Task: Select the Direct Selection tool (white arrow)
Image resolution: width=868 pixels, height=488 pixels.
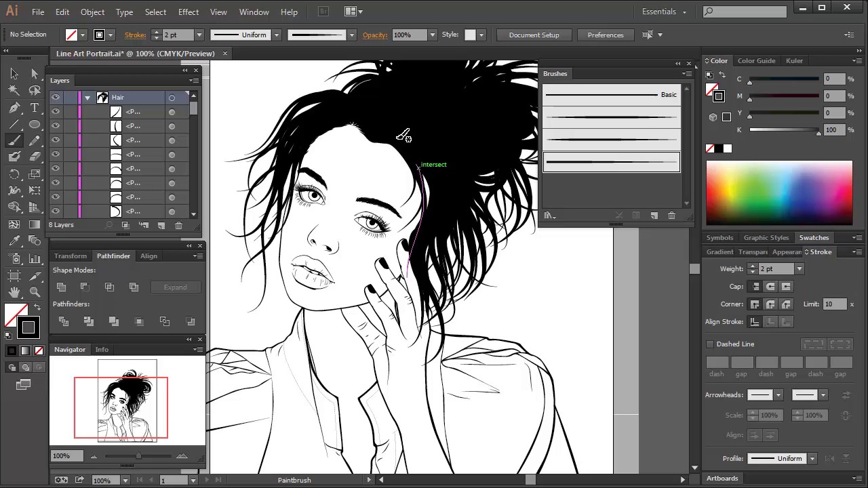Action: 35,73
